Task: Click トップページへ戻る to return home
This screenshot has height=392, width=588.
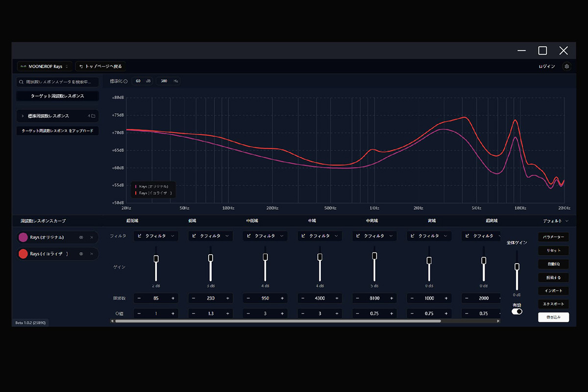Action: [x=100, y=66]
